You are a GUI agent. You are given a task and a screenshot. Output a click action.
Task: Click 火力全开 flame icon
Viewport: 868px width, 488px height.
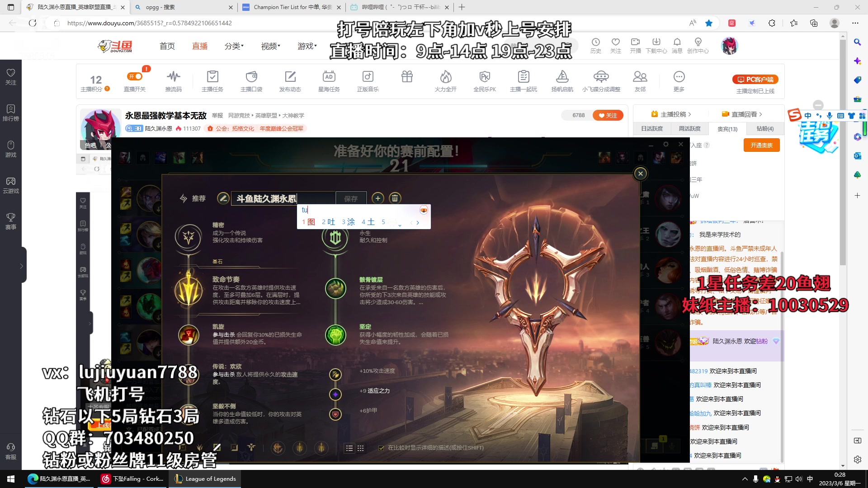pos(446,76)
